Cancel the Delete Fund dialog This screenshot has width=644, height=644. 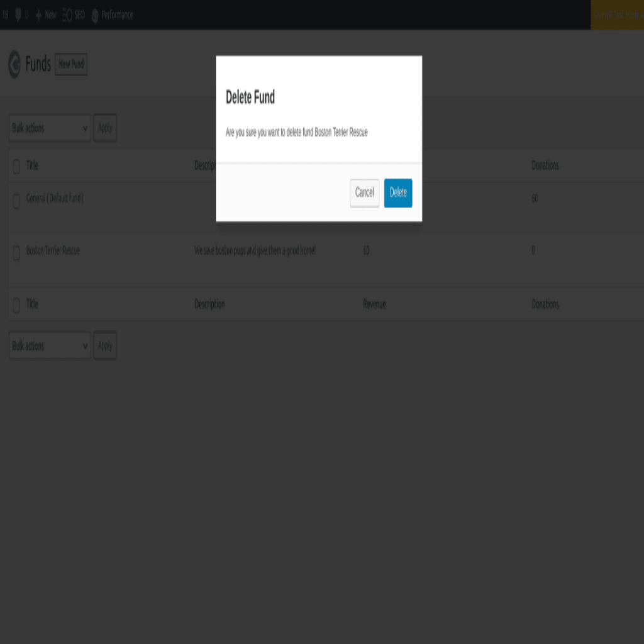[x=364, y=192]
